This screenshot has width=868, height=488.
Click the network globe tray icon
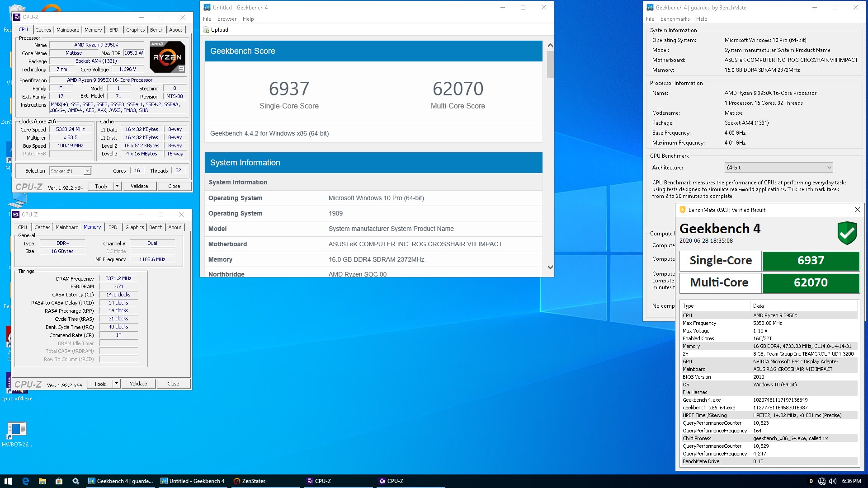tap(822, 481)
